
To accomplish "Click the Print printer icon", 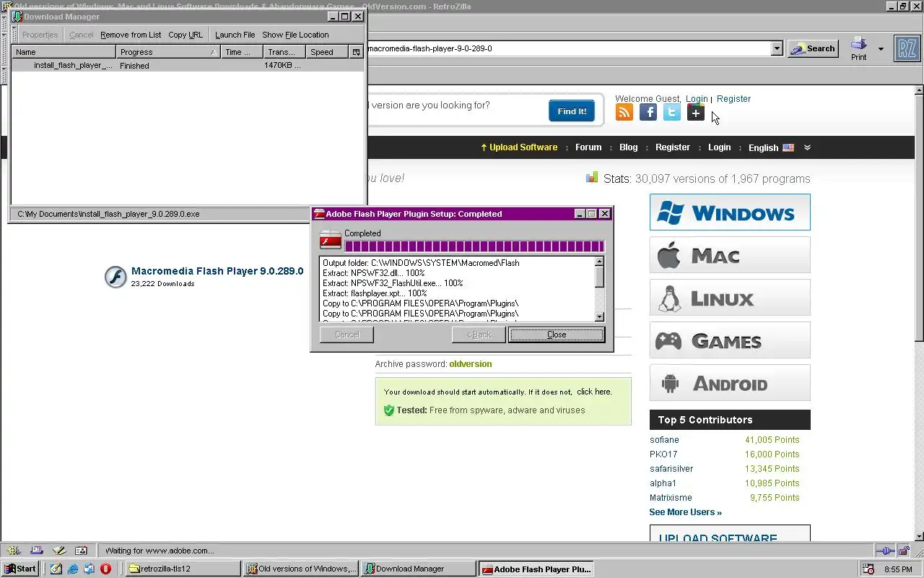I will click(x=858, y=43).
